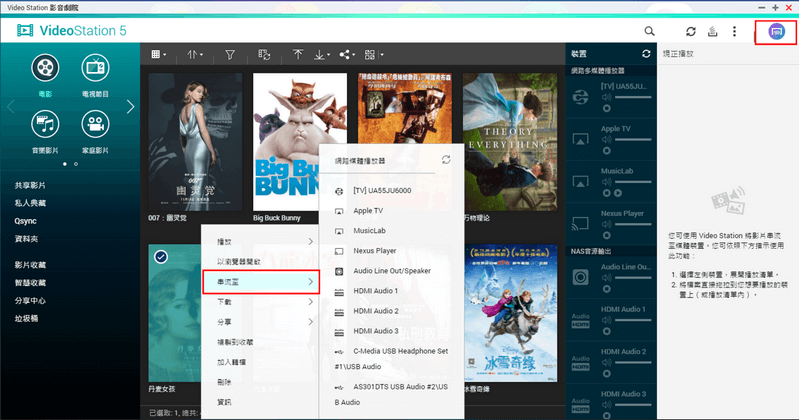This screenshot has width=800, height=420.
Task: Open Qsync in sidebar
Action: (26, 221)
